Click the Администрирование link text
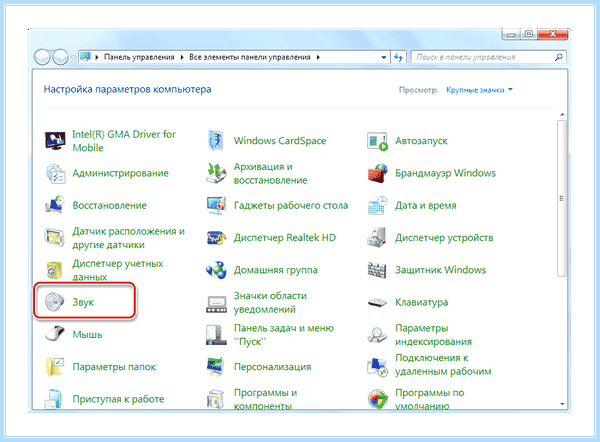This screenshot has width=600, height=442. point(121,173)
